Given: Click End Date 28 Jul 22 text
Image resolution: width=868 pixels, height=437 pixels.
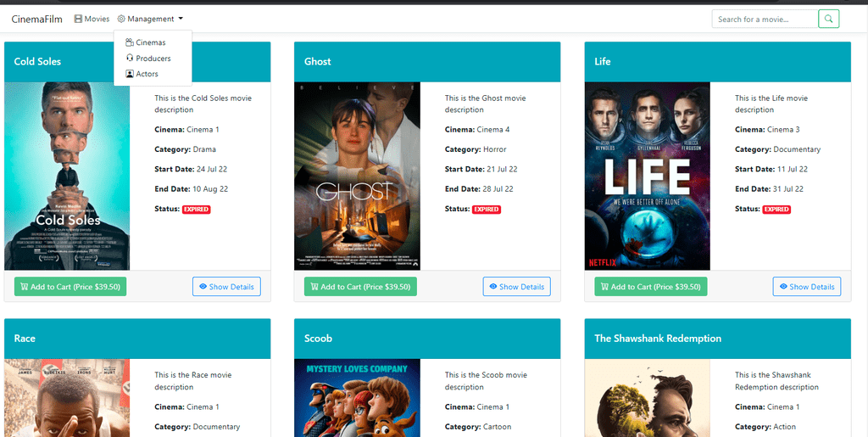Looking at the screenshot, I should [x=480, y=189].
